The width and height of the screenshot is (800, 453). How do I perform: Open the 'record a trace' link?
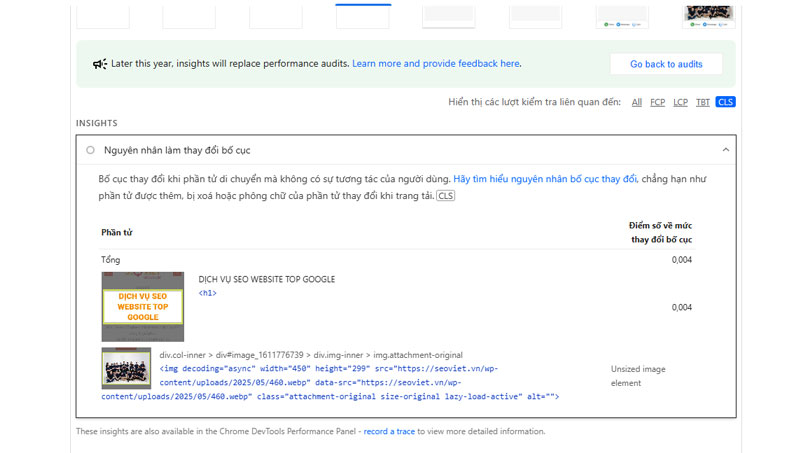(x=389, y=432)
